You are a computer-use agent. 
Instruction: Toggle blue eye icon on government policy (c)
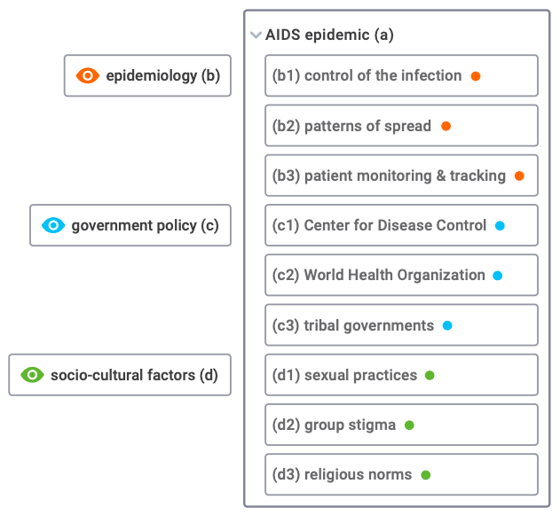click(53, 225)
